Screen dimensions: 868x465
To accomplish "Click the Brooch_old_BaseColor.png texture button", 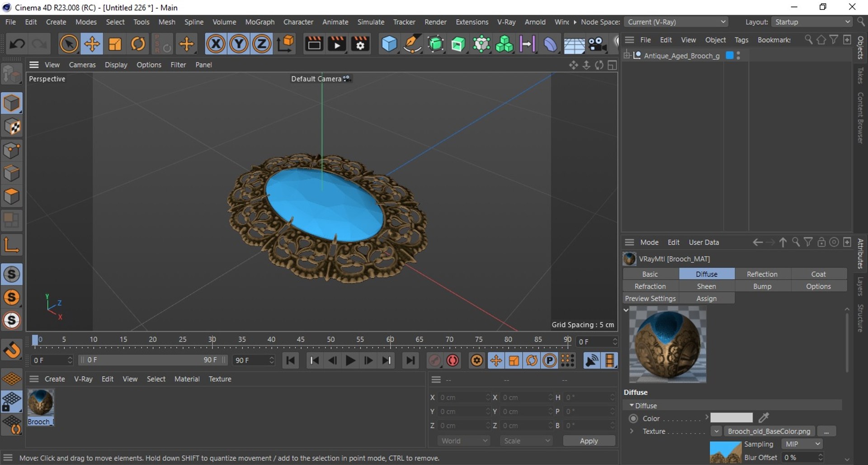I will coord(769,431).
